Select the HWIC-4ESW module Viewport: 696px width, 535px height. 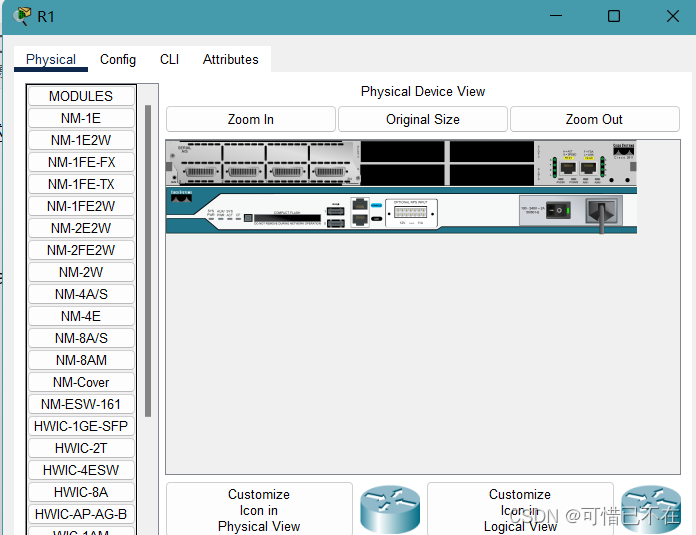pyautogui.click(x=81, y=470)
